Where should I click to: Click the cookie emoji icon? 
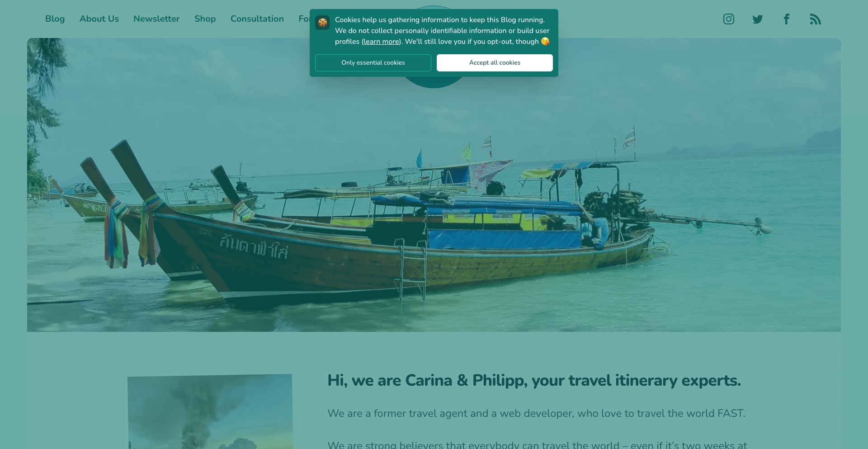click(322, 23)
